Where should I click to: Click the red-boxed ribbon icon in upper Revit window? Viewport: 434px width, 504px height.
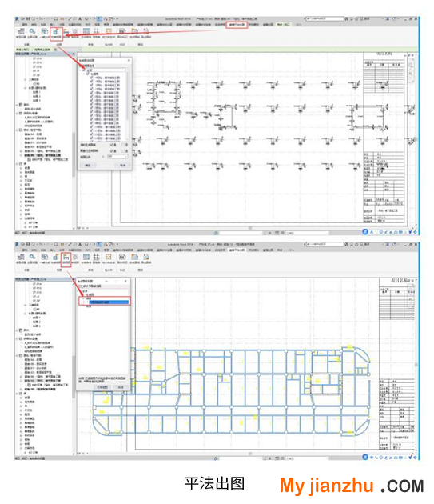click(56, 33)
